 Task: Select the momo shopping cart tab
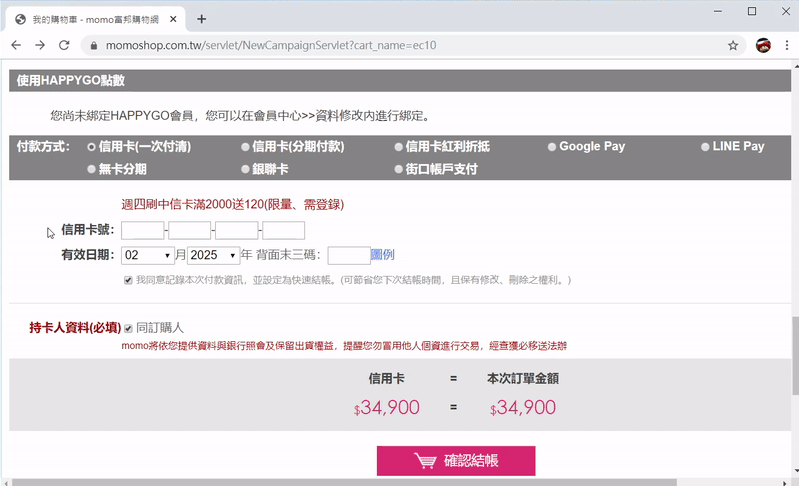(x=96, y=19)
